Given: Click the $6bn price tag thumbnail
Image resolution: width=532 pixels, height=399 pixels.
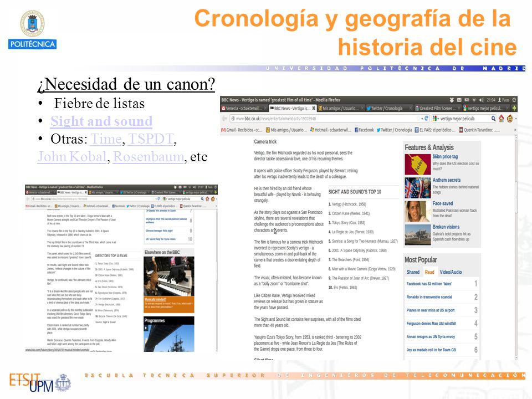Looking at the screenshot, I should click(418, 164).
